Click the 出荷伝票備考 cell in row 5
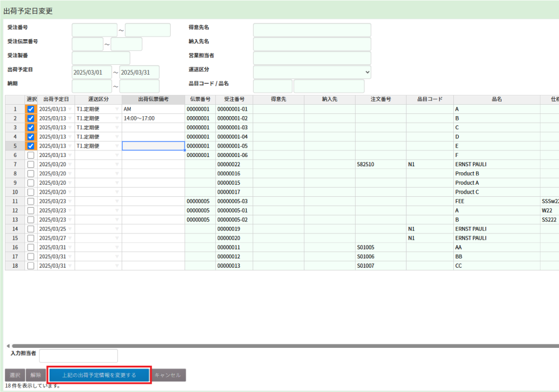The height and width of the screenshot is (392, 559). point(153,146)
